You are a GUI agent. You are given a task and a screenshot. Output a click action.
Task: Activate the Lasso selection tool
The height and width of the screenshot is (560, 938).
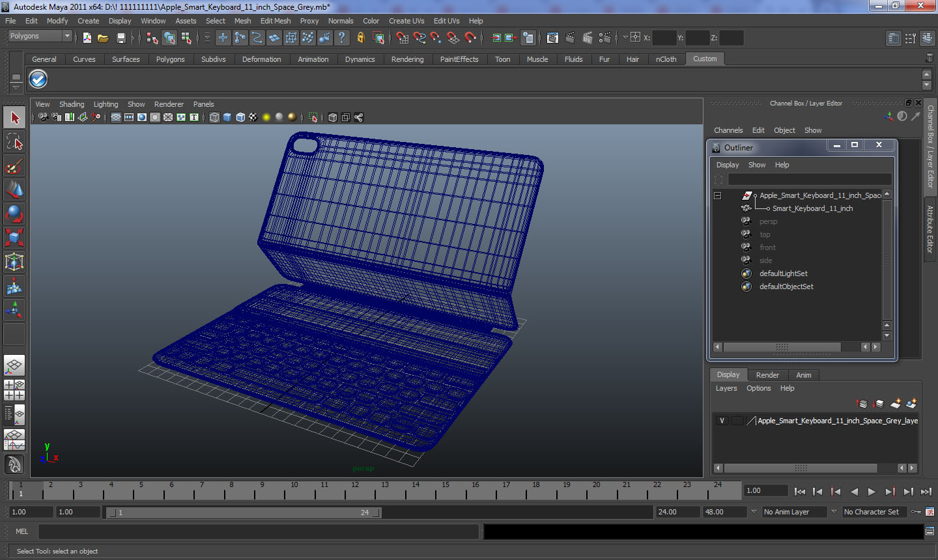[14, 141]
